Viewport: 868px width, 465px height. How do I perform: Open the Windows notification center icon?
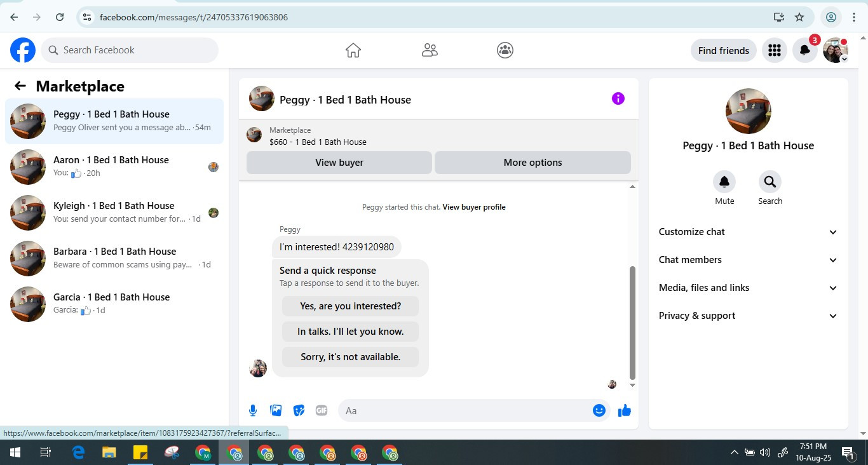848,452
